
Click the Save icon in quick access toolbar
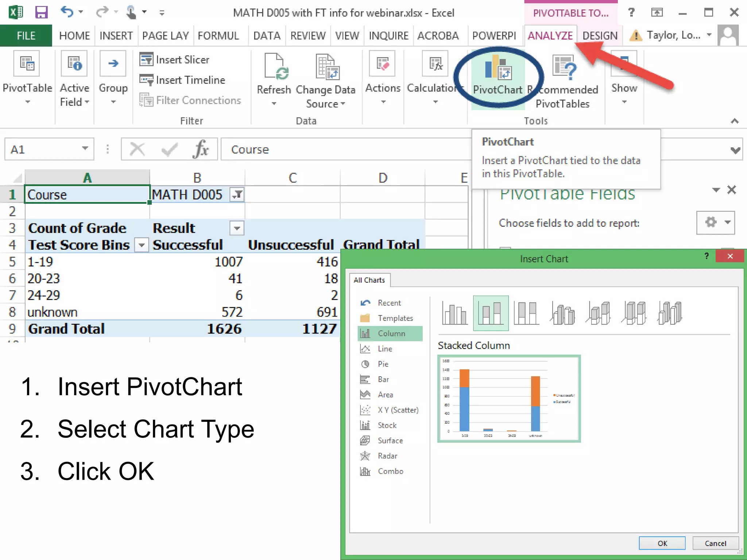41,12
